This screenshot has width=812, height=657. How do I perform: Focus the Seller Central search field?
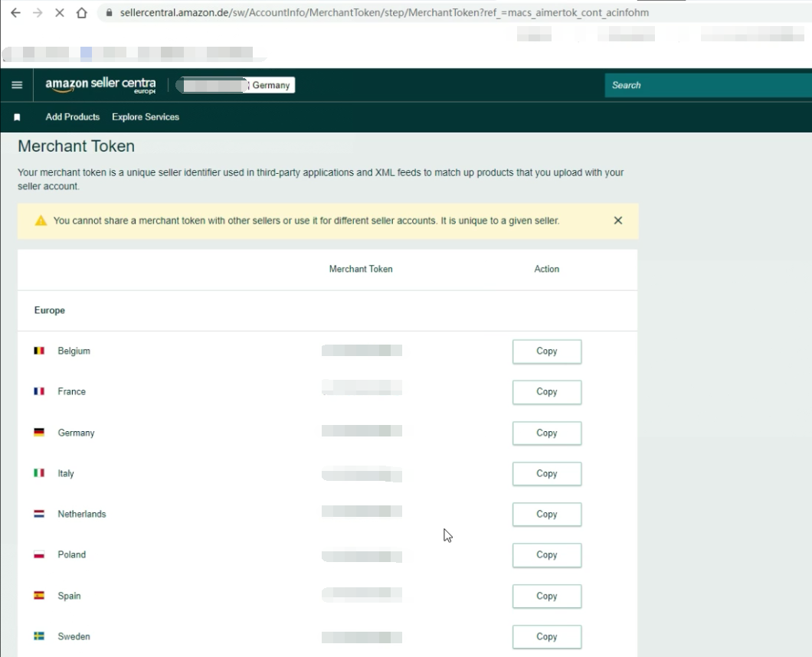click(708, 85)
